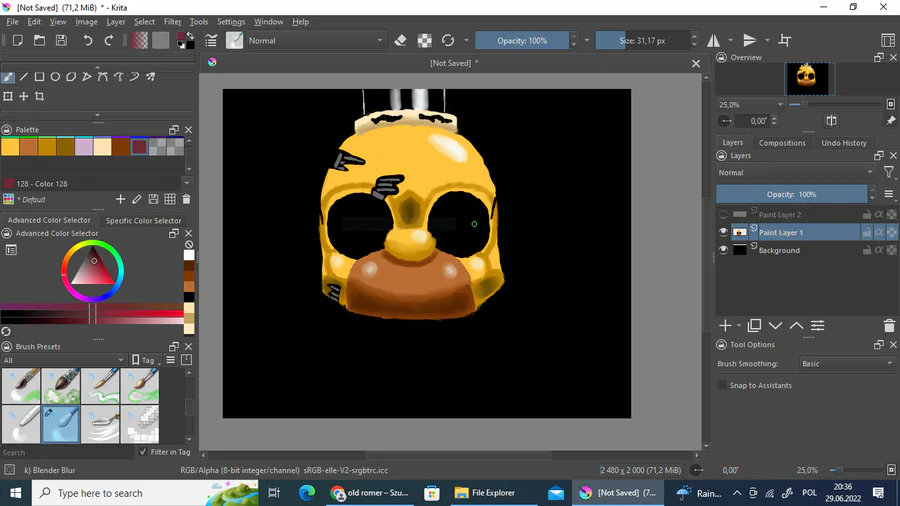900x506 pixels.
Task: Expand add-layer type arrow
Action: 739,326
